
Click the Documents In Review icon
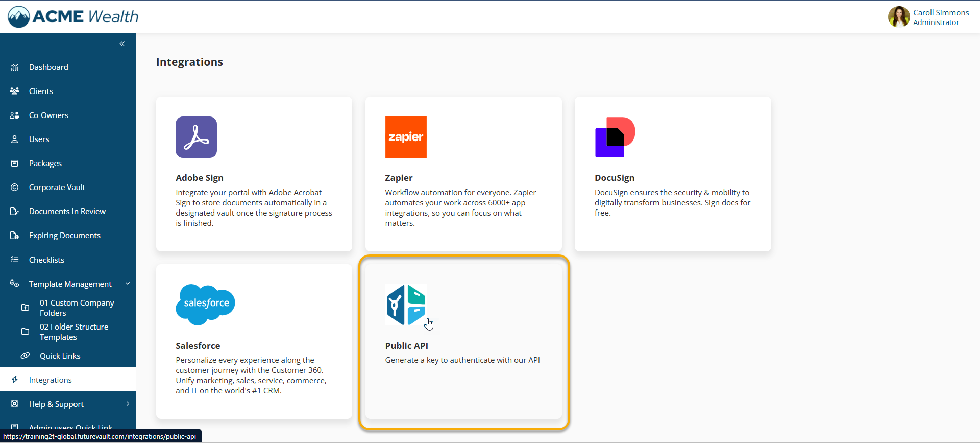click(15, 212)
